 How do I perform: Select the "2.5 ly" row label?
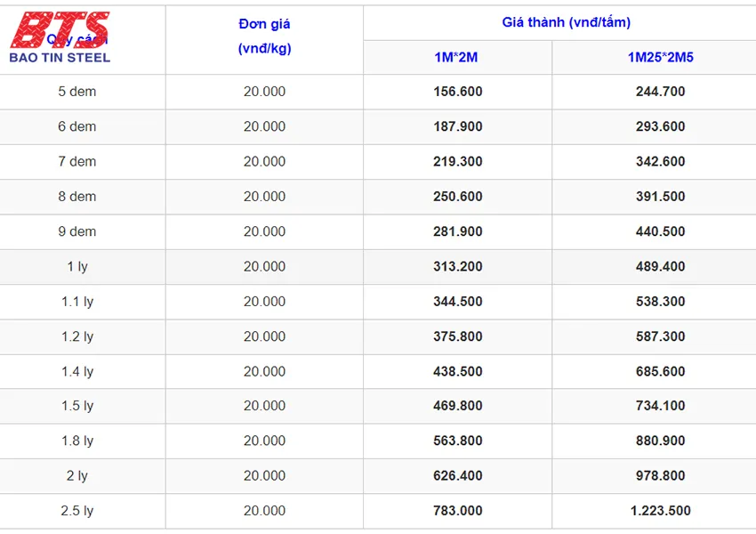77,511
